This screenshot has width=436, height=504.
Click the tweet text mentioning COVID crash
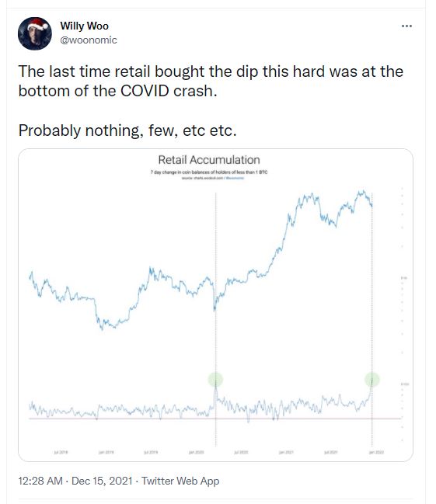211,81
